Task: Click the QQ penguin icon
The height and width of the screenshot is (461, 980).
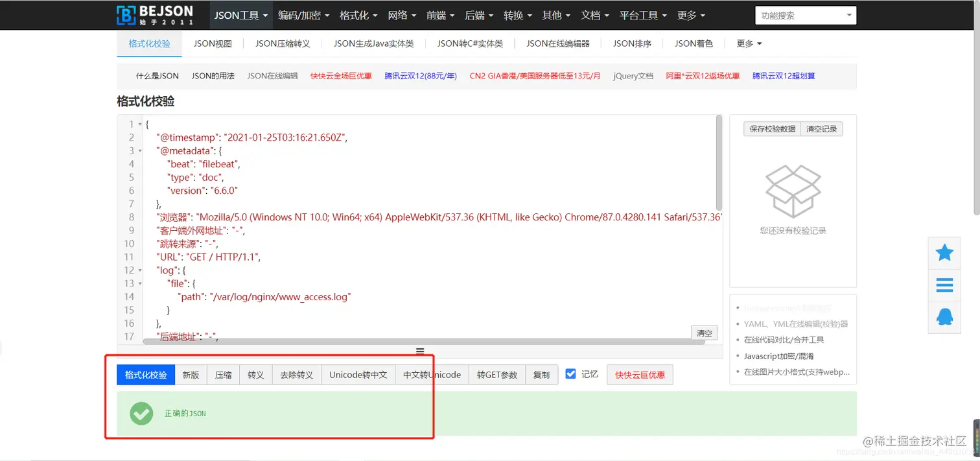Action: click(x=944, y=316)
